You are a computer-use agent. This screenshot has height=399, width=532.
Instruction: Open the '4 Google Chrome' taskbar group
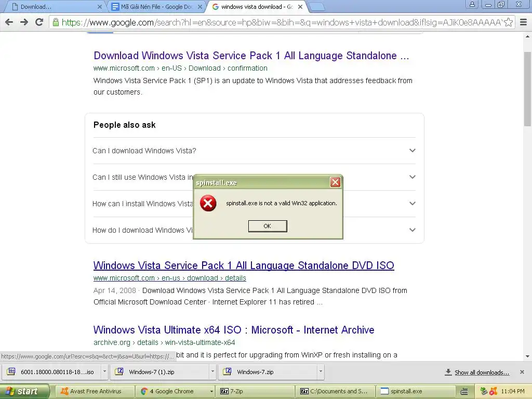point(175,391)
